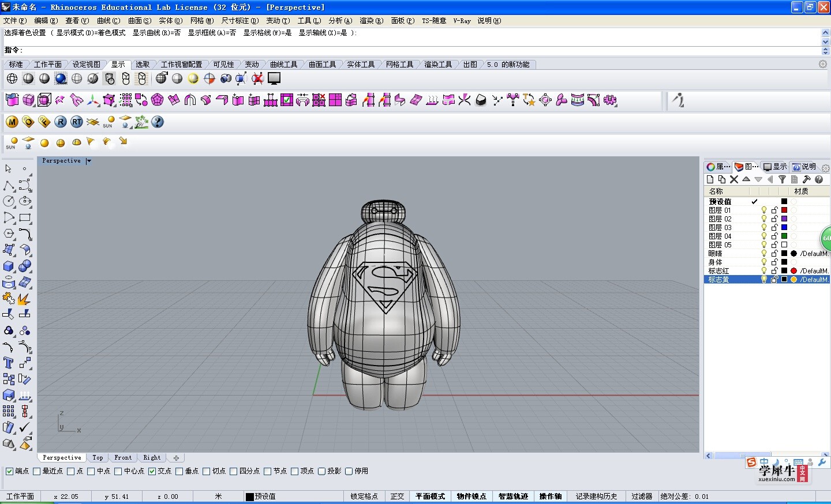Add new viewport tab with plus button

[x=176, y=458]
